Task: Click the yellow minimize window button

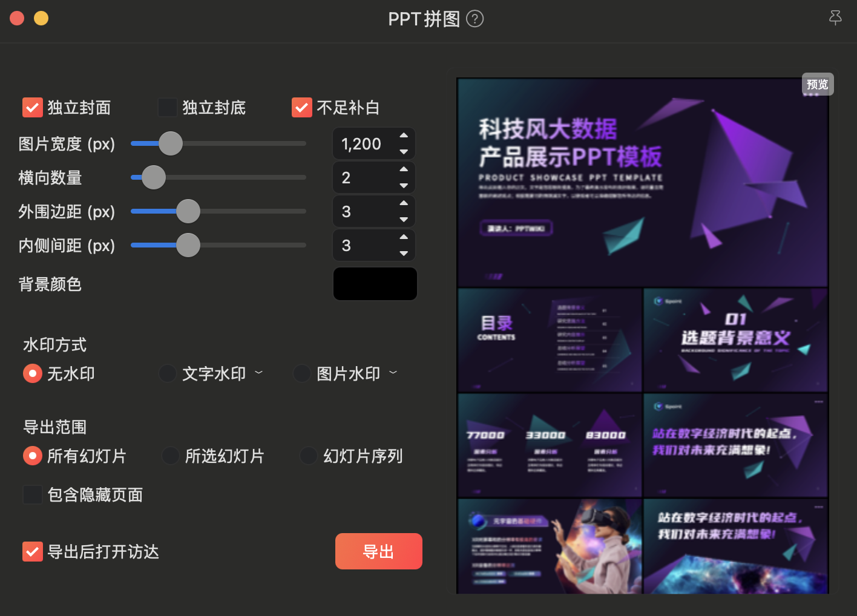Action: click(x=41, y=18)
